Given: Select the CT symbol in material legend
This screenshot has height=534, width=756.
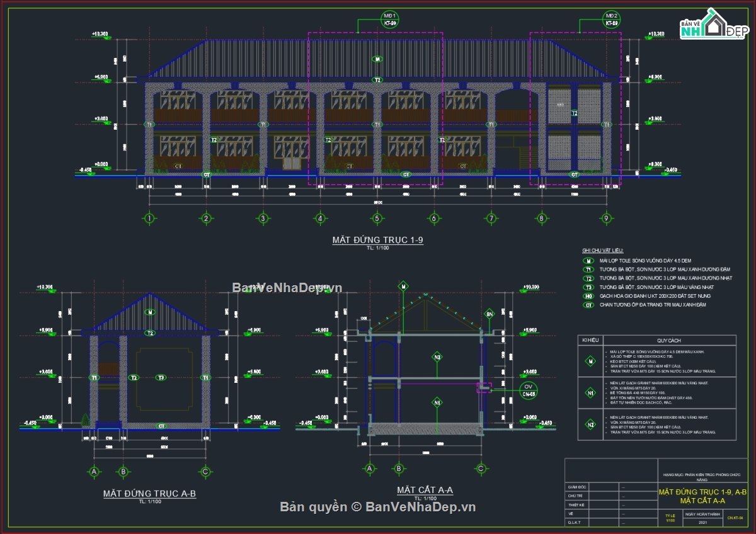Looking at the screenshot, I should click(x=589, y=305).
